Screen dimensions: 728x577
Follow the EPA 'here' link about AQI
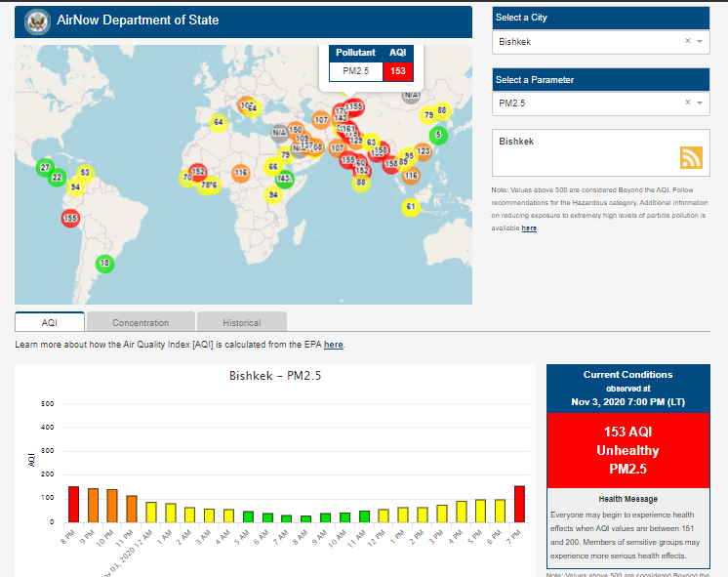[334, 345]
